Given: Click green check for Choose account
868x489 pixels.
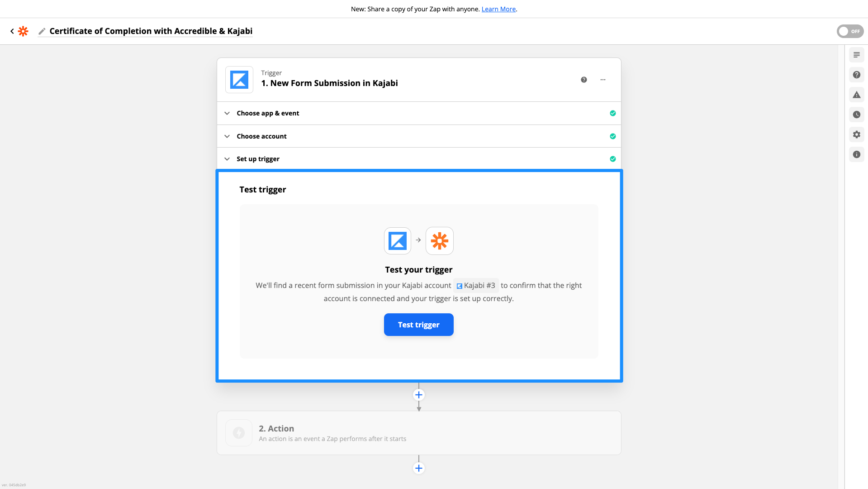Looking at the screenshot, I should [x=613, y=136].
